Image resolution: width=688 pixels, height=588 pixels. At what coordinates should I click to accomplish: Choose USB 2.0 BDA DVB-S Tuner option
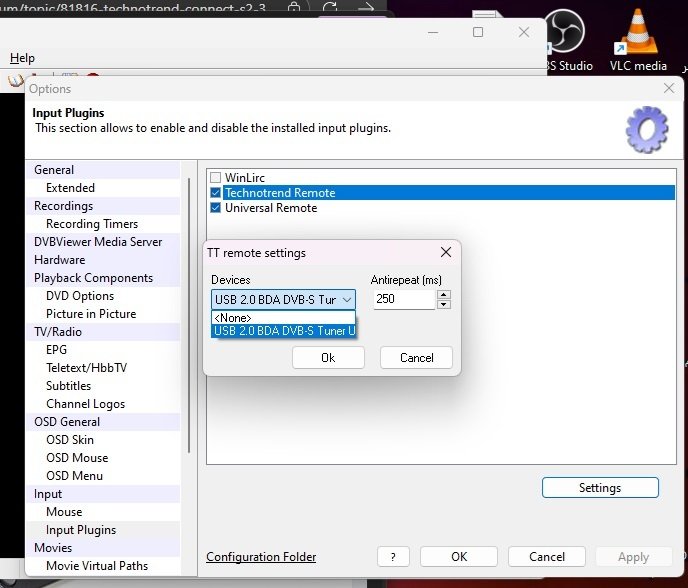(283, 330)
